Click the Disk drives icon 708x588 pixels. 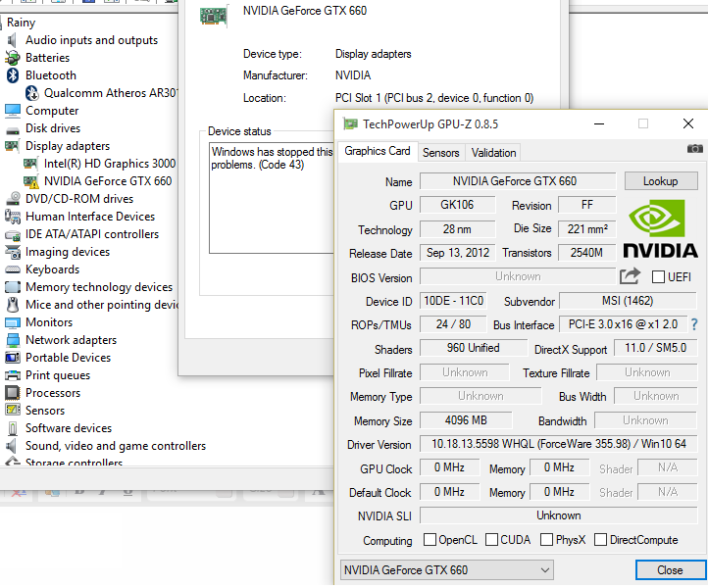[12, 131]
